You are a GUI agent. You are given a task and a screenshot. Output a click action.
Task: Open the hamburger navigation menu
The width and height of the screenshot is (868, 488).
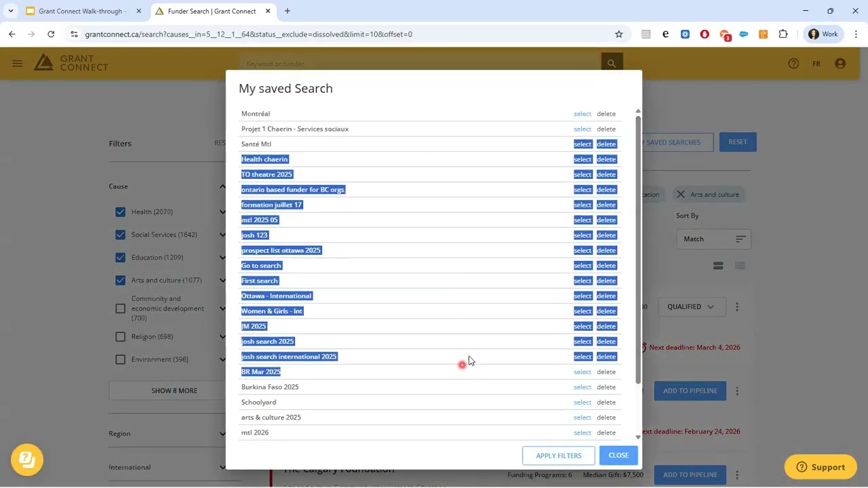(18, 64)
